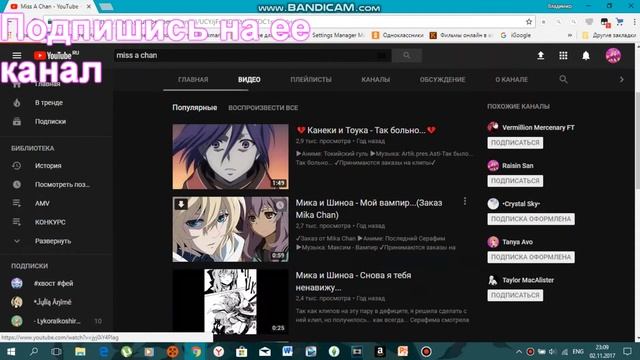
Task: Open account avatar menu
Action: tap(613, 55)
